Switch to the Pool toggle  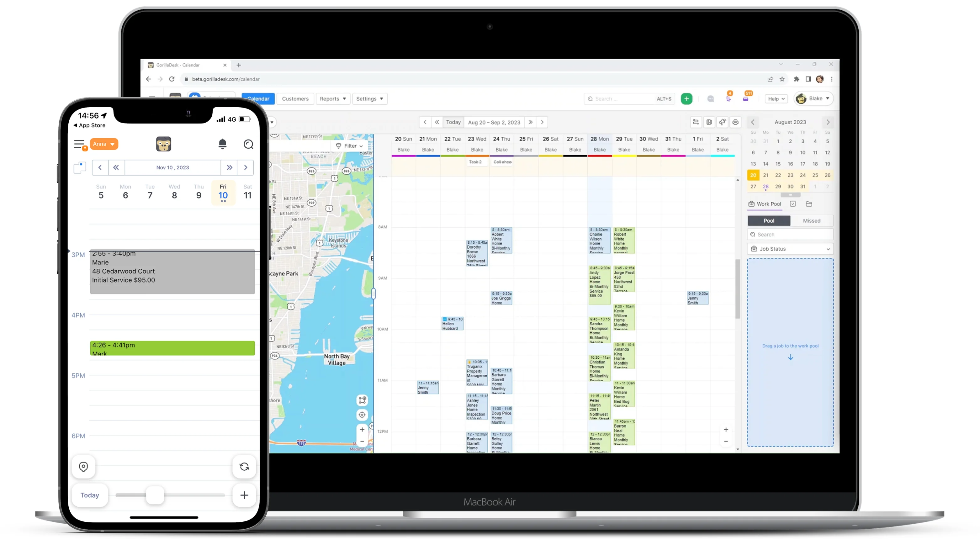pyautogui.click(x=769, y=221)
